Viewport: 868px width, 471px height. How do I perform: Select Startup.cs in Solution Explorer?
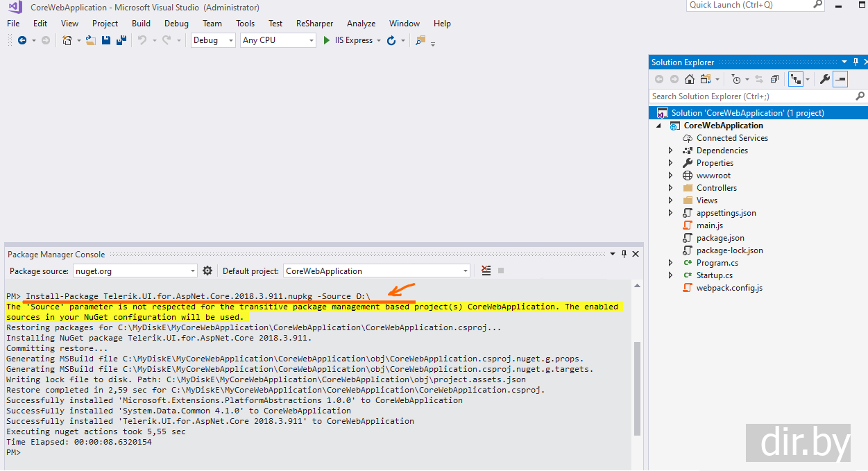pos(714,275)
